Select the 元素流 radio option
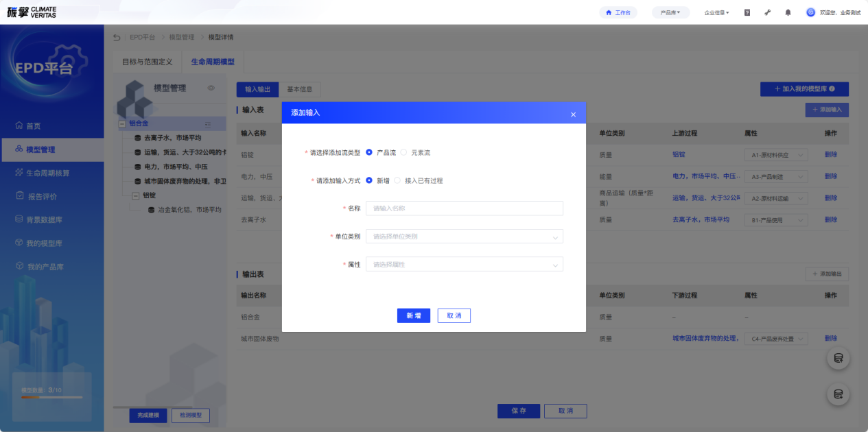 (x=403, y=152)
